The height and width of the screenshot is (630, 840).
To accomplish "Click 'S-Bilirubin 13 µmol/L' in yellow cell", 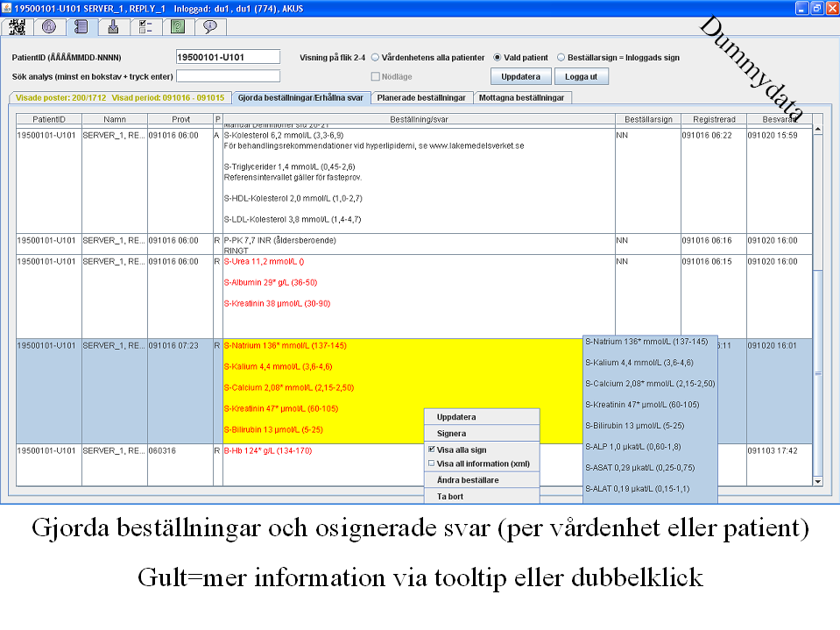I will (273, 429).
